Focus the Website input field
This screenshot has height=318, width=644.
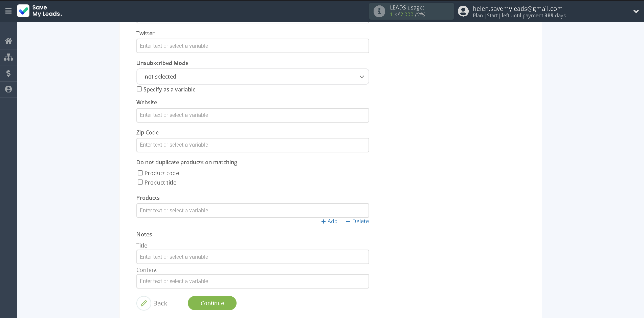[252, 115]
